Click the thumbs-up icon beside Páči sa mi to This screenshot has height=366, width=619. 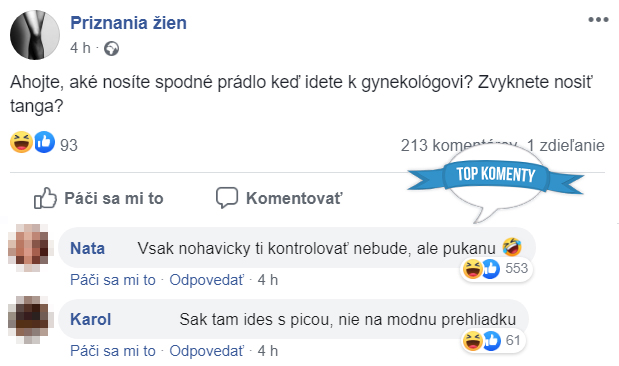[x=45, y=198]
